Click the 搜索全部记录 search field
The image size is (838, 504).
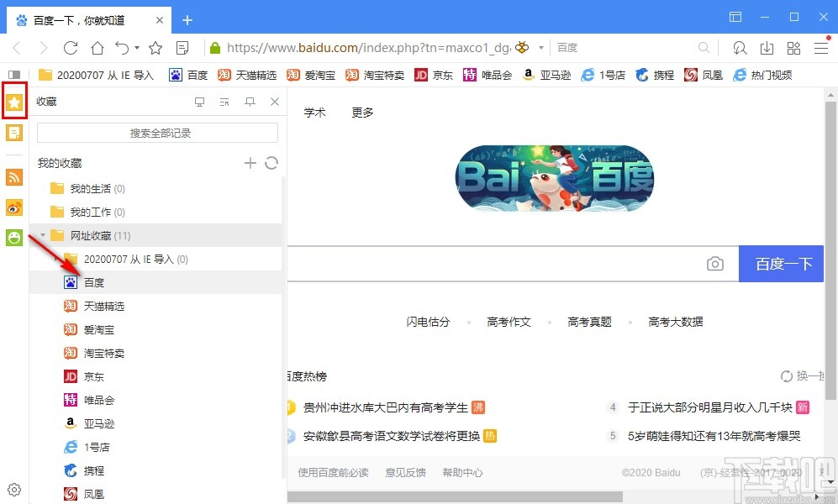157,133
